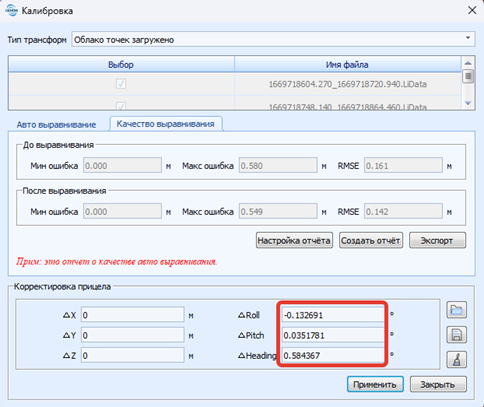Click file name 1669718604.270_1669718720.940.LiData
The width and height of the screenshot is (484, 407).
coord(348,84)
